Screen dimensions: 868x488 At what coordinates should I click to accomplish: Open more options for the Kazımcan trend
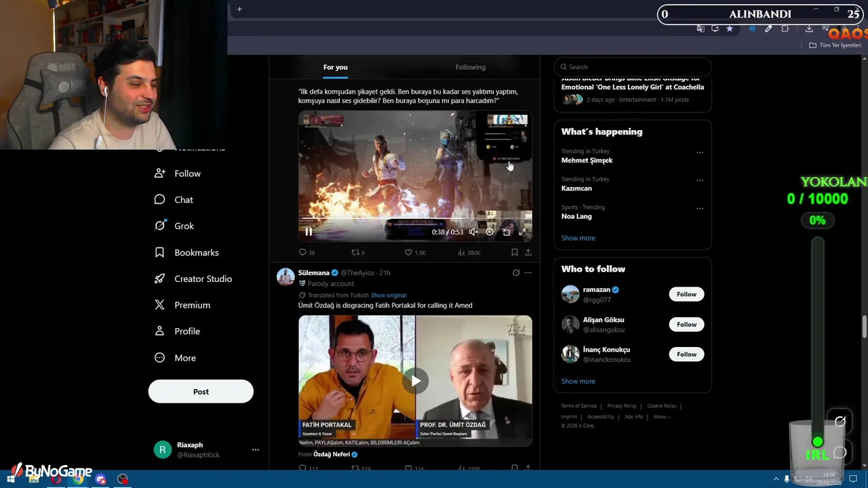(700, 180)
